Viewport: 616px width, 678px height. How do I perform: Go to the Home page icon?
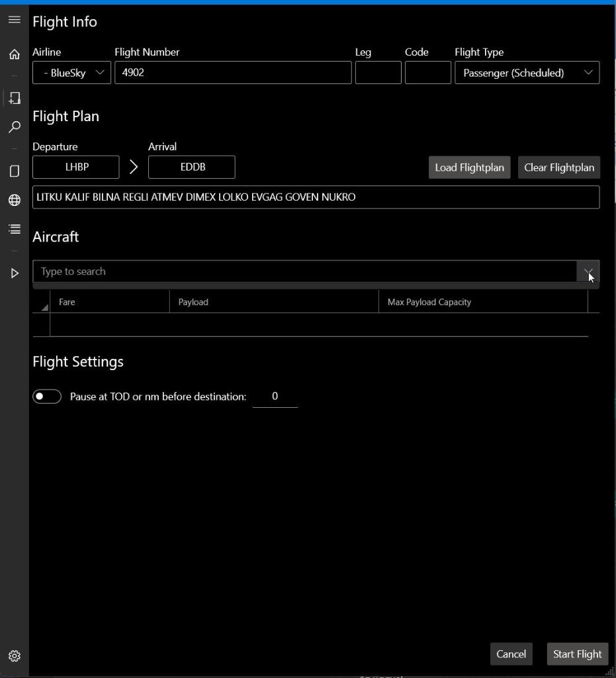[x=14, y=54]
